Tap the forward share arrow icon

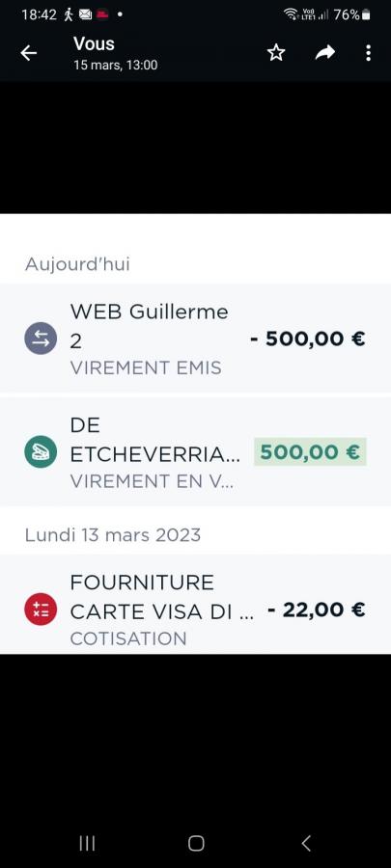(x=325, y=53)
